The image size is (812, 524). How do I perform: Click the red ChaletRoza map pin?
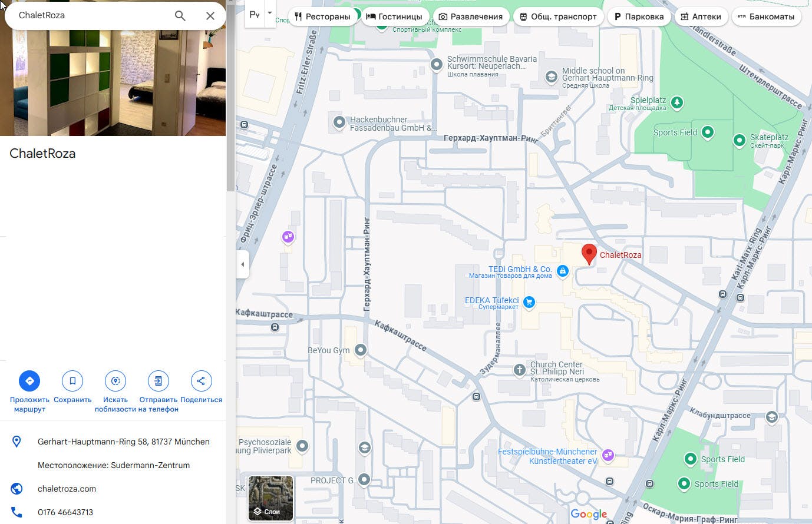click(589, 254)
